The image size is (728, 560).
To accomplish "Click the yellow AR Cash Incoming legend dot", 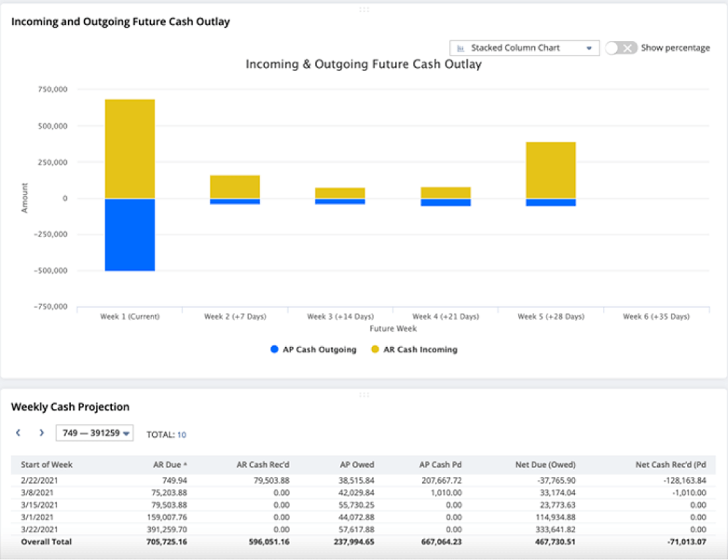I will (x=375, y=350).
